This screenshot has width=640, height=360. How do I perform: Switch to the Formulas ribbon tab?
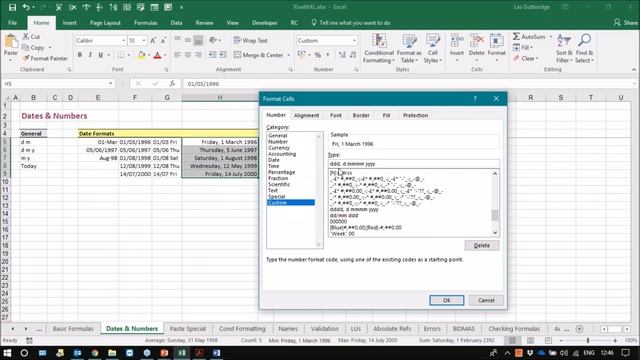(x=146, y=23)
